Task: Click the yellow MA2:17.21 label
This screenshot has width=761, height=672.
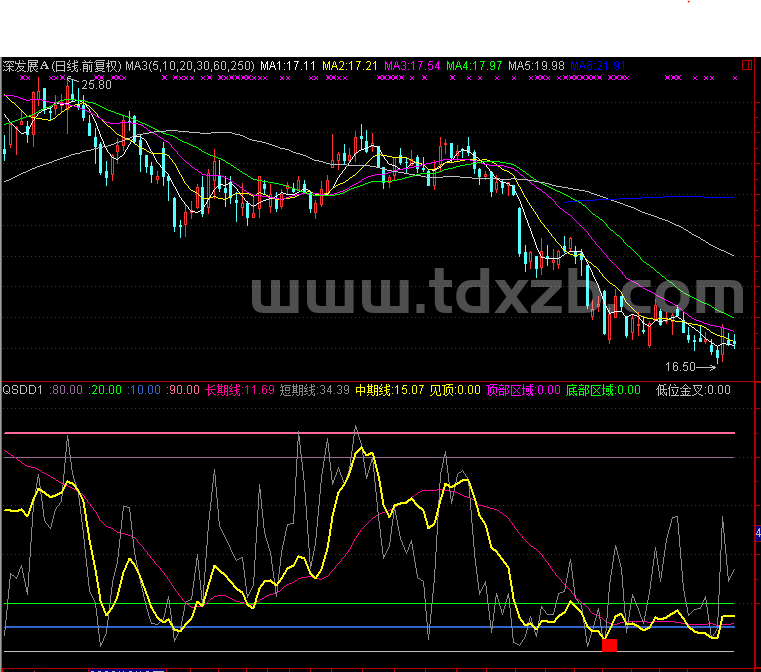Action: click(x=349, y=66)
